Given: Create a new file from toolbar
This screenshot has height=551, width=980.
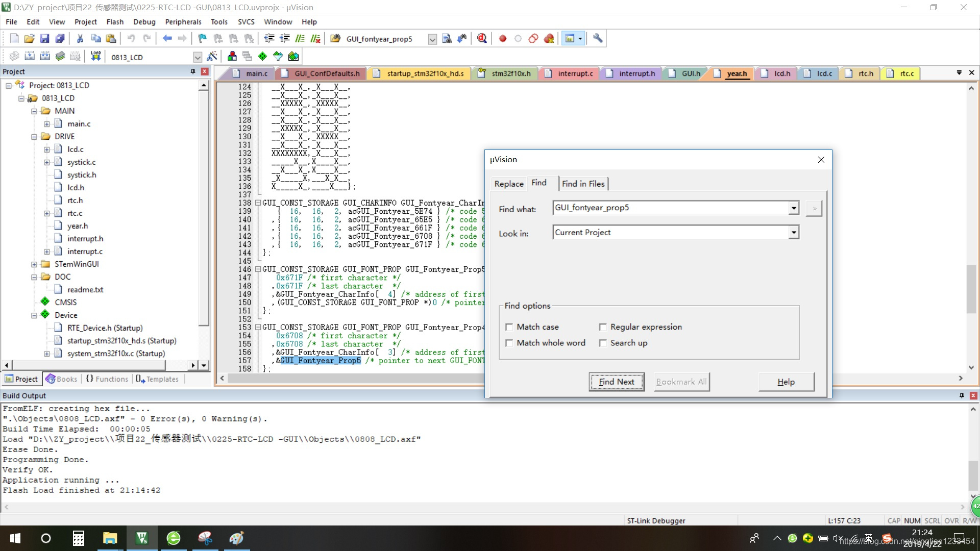Looking at the screenshot, I should coord(14,39).
